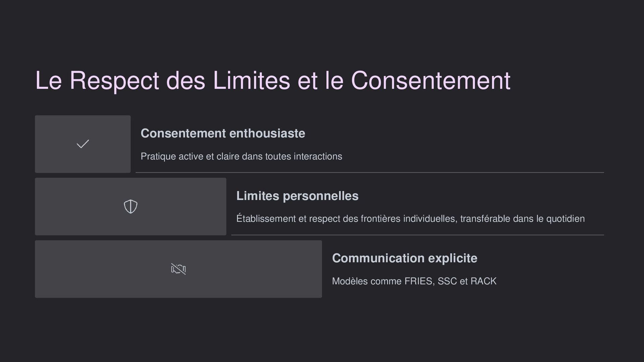The height and width of the screenshot is (362, 644).
Task: Click the word "quotidien" in the second description
Action: click(566, 219)
